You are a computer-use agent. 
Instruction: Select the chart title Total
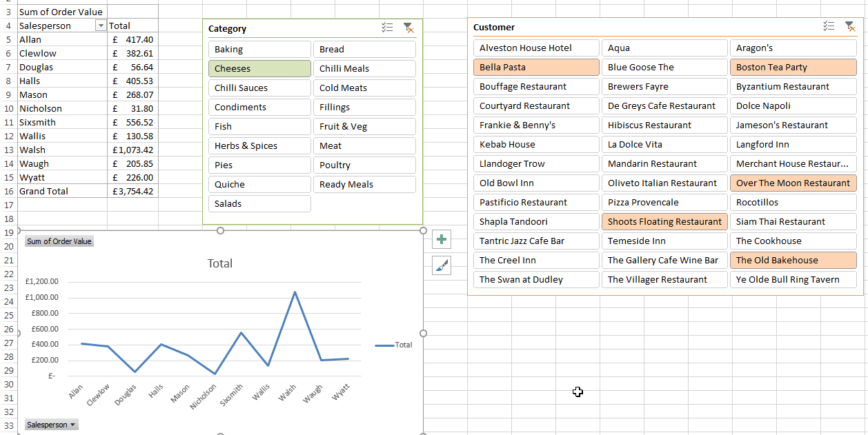click(x=220, y=263)
